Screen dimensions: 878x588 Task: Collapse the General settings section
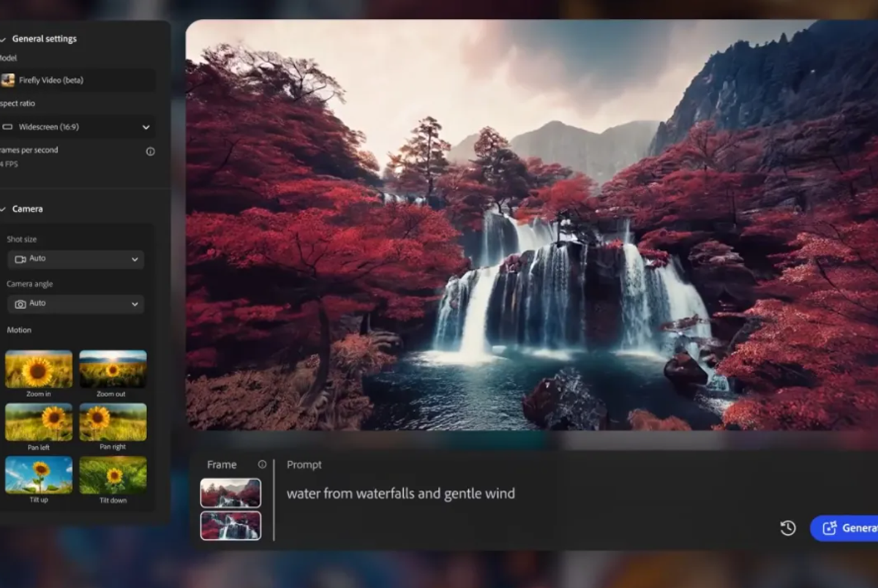pos(2,39)
